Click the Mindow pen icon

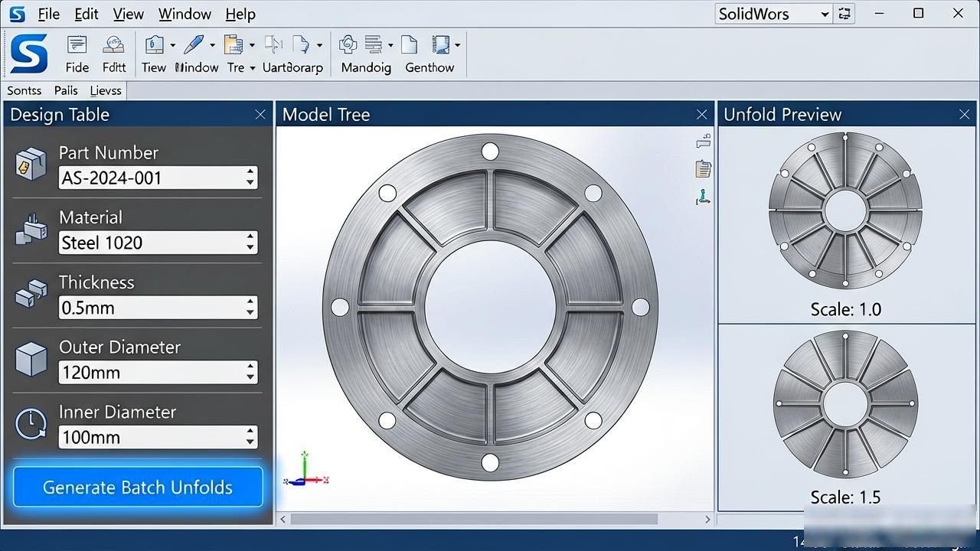tap(194, 44)
